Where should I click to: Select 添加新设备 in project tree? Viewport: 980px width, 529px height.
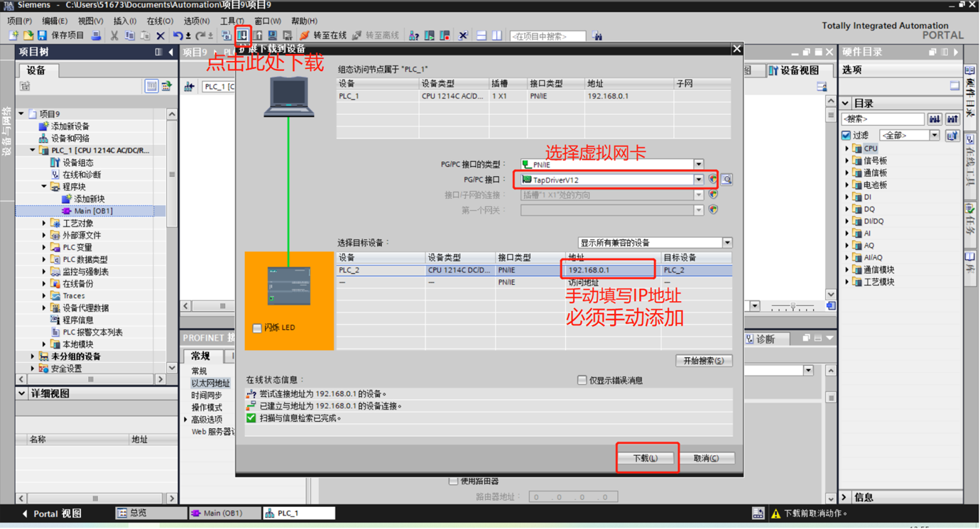(x=70, y=126)
